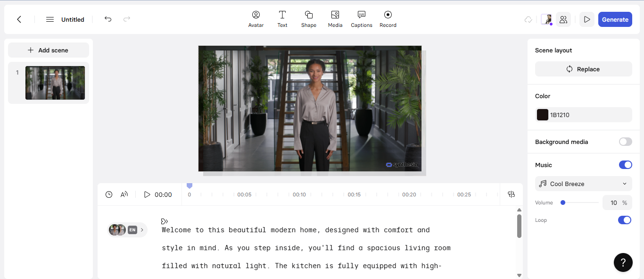
Task: Click the 00:05 mark on the timeline
Action: [x=244, y=194]
